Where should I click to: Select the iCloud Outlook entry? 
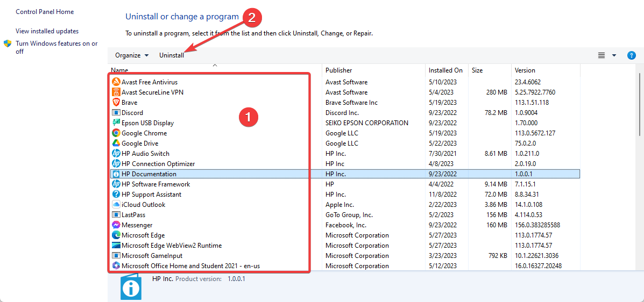click(143, 204)
